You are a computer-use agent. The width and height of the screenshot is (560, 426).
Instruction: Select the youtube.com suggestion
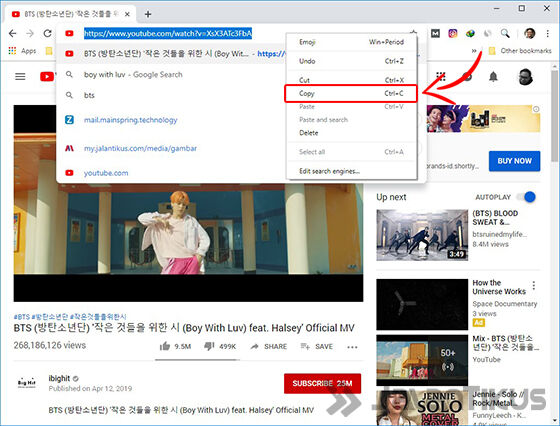(171, 173)
